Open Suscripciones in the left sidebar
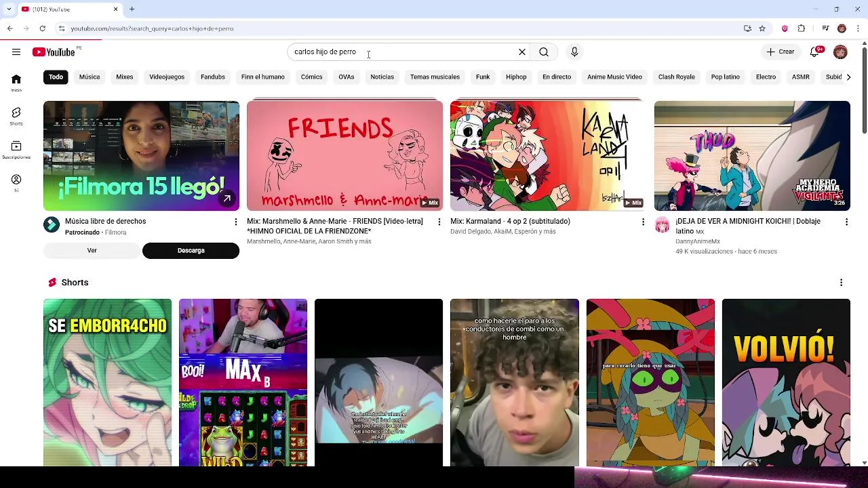The width and height of the screenshot is (868, 488). (x=16, y=150)
